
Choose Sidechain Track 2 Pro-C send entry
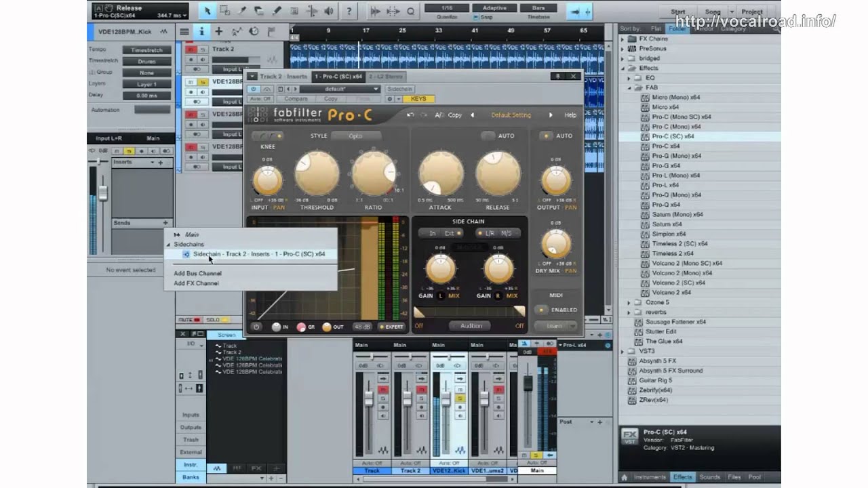click(x=258, y=254)
